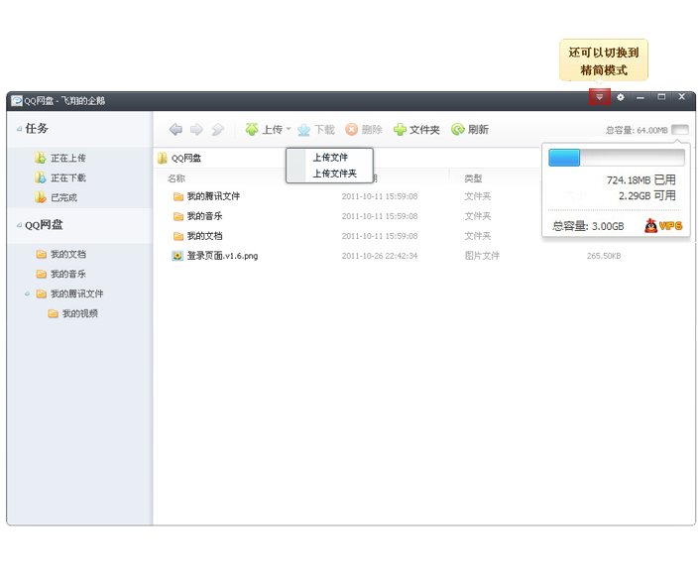Image resolution: width=700 pixels, height=588 pixels.
Task: Click the 724.18MB 已用 text
Action: [x=642, y=179]
